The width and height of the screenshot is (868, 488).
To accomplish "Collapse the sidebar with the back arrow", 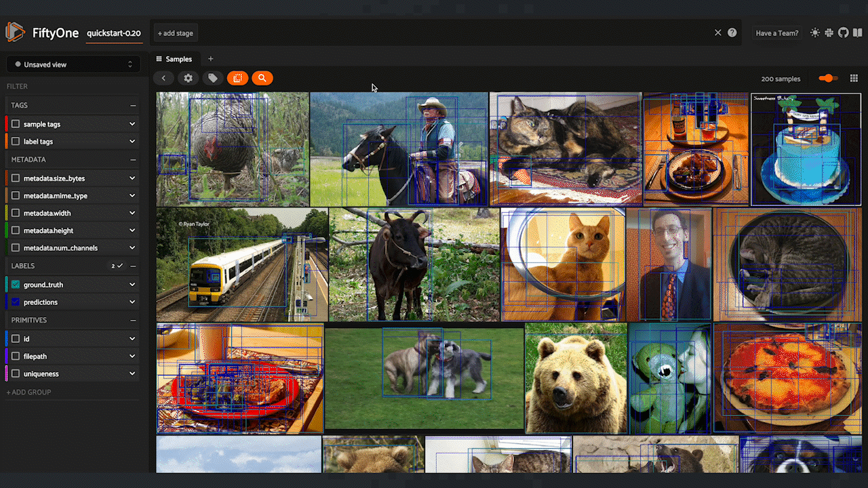I will [163, 78].
